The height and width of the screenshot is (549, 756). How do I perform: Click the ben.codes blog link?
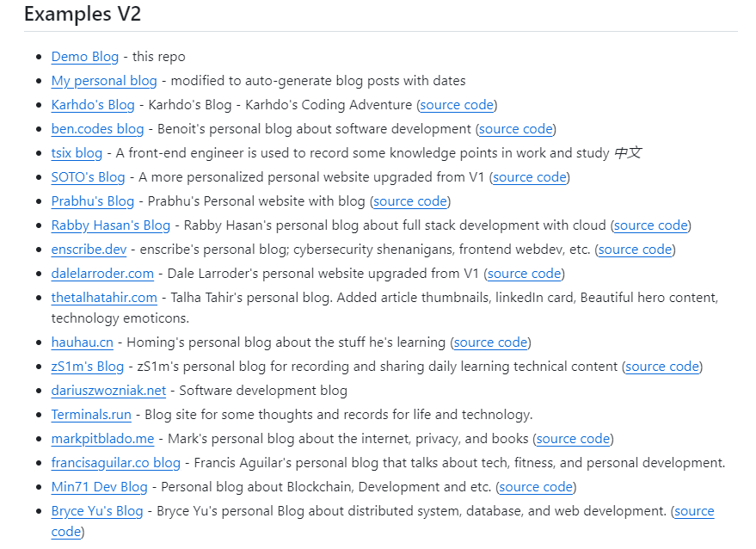[97, 129]
